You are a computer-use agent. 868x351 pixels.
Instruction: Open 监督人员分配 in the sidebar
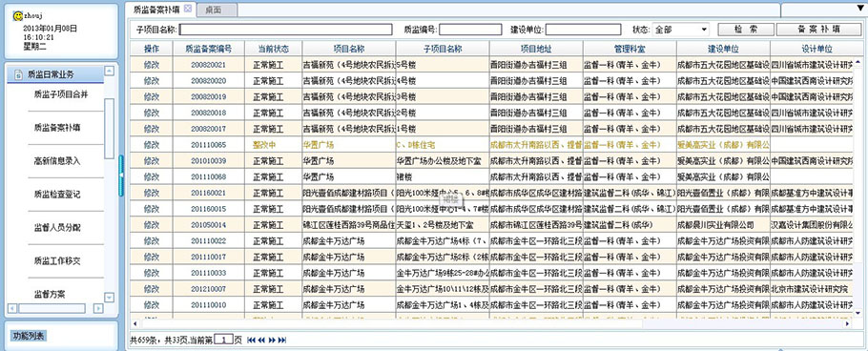point(57,228)
